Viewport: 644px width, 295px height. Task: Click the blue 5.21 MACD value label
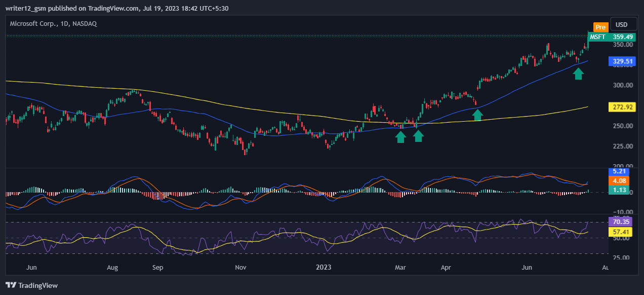coord(620,172)
